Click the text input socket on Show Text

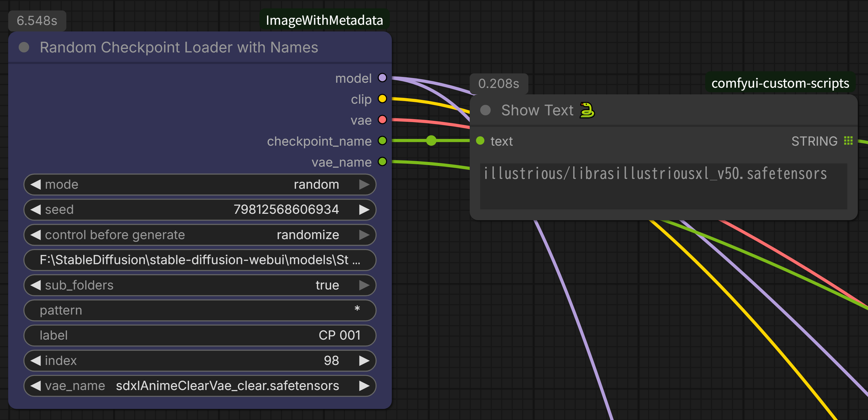click(480, 140)
